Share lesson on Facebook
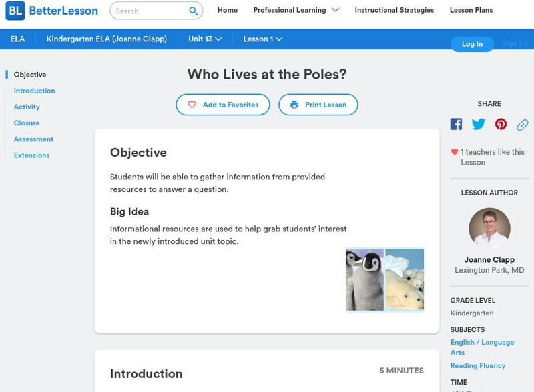The width and height of the screenshot is (534, 392). click(456, 124)
